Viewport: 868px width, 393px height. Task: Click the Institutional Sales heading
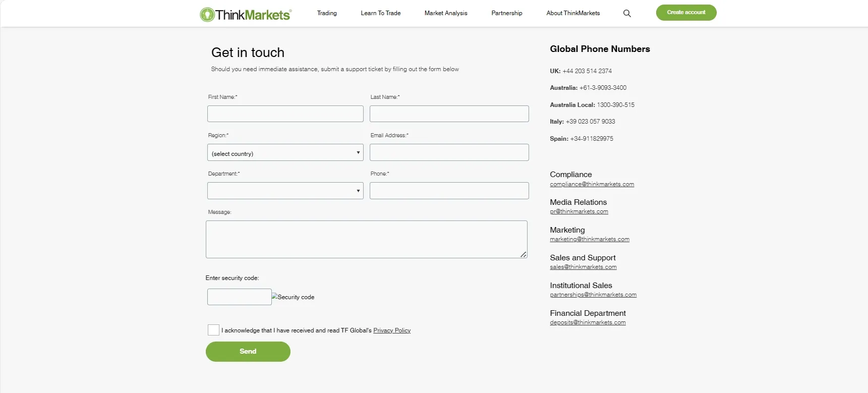click(x=581, y=286)
